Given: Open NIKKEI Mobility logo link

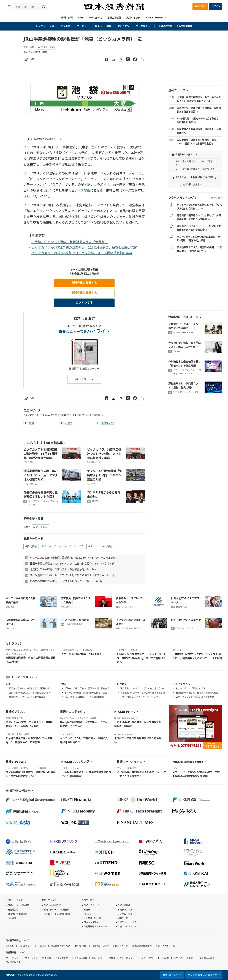Looking at the screenshot, I should point(78,811).
